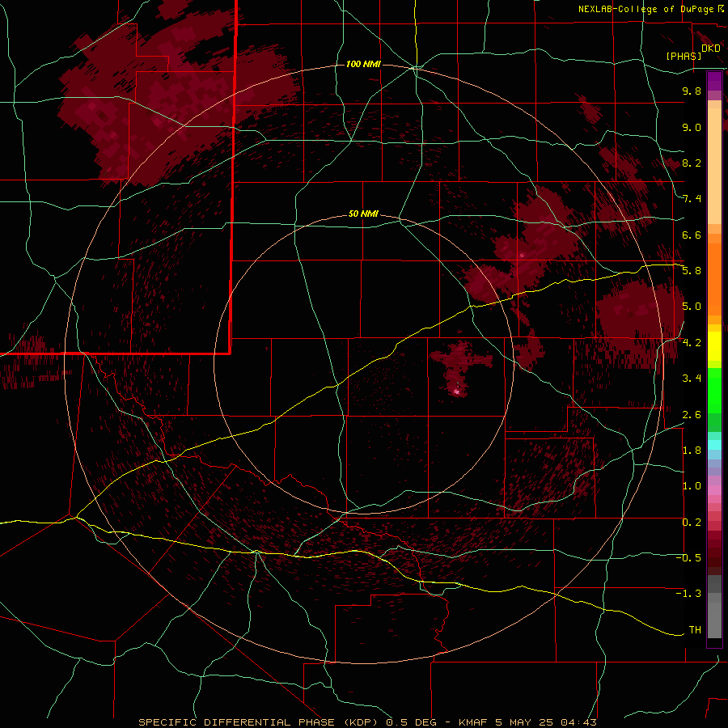Select the purple swatch atop the color scale

(714, 81)
